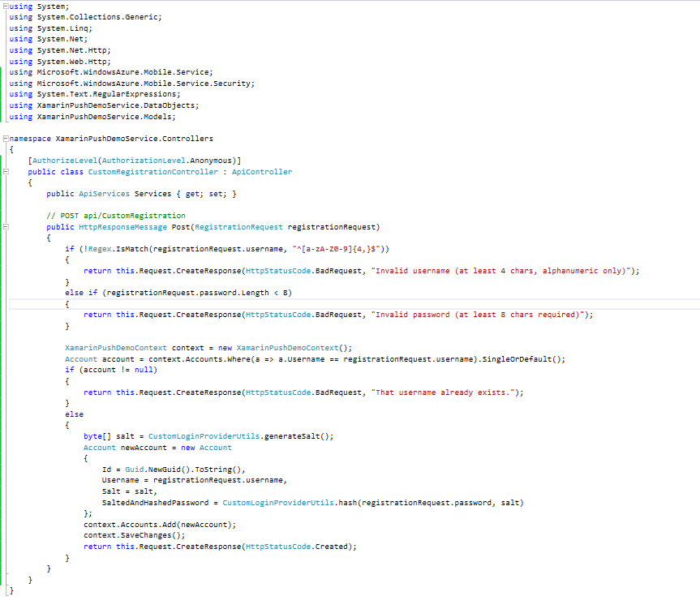
Task: Click the 'RegistrationRequest' parameter type
Action: pyautogui.click(x=238, y=226)
